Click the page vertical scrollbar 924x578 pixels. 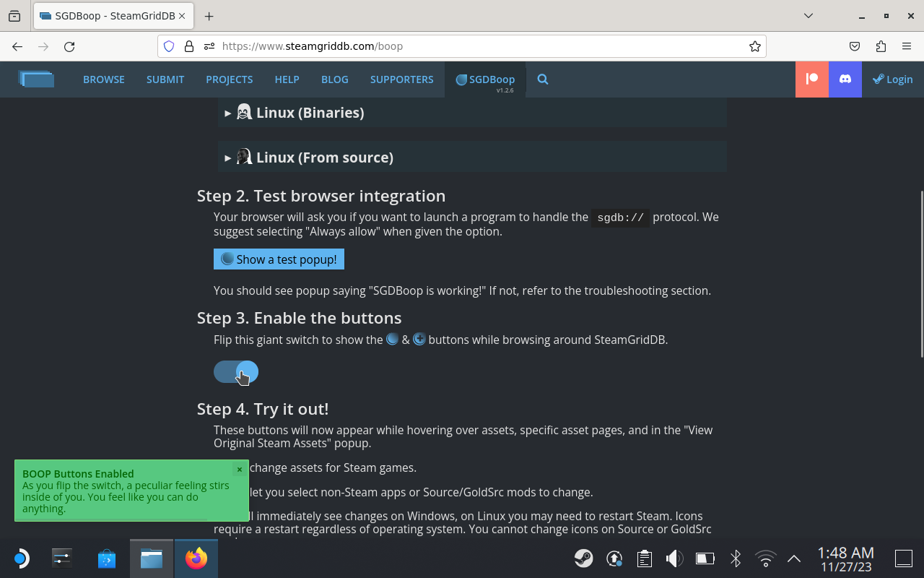[920, 273]
